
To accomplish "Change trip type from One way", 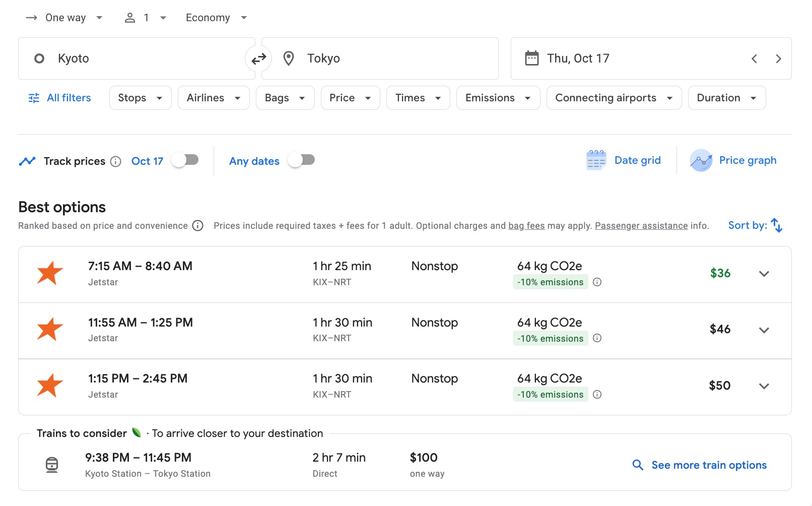I will point(64,17).
